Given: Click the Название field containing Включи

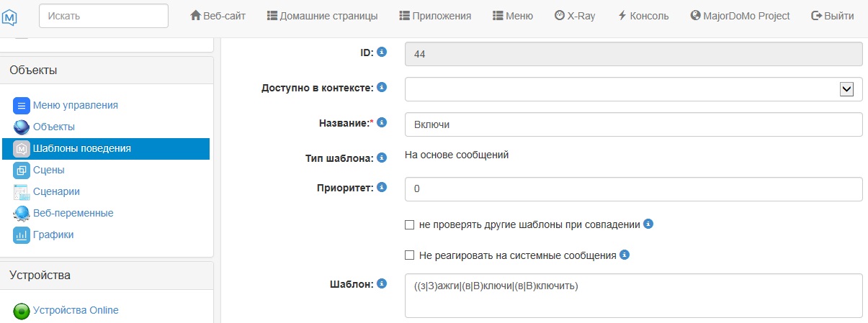Looking at the screenshot, I should (x=634, y=124).
